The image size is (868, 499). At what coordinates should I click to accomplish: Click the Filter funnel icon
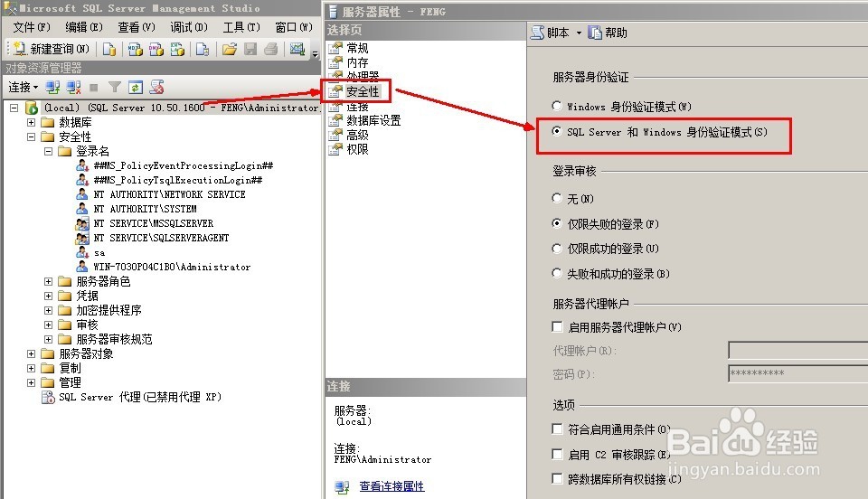click(115, 87)
